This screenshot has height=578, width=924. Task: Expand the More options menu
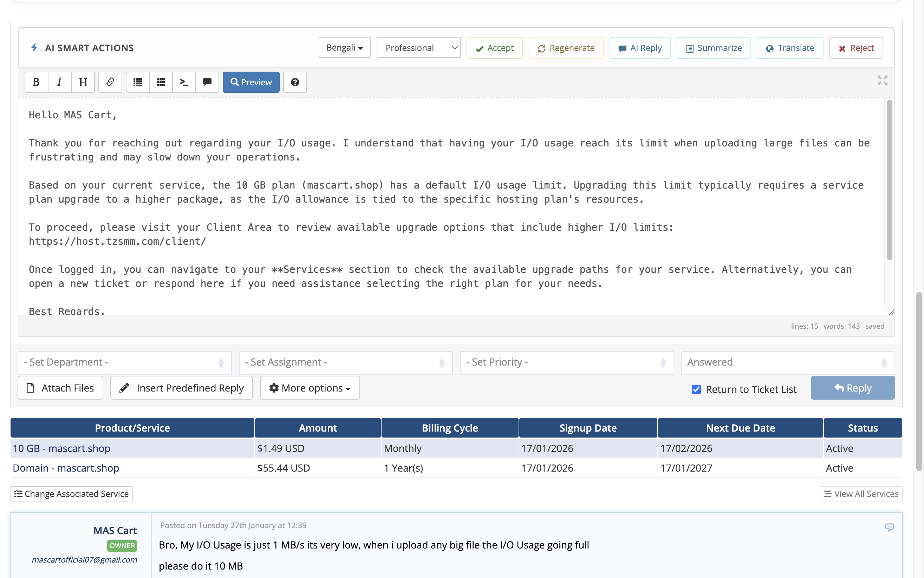pyautogui.click(x=310, y=388)
